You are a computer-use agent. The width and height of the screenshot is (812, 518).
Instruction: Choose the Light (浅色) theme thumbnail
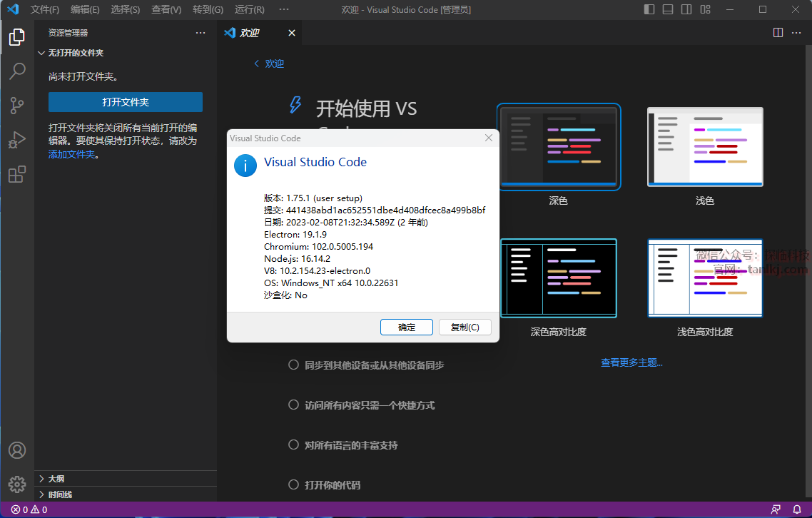pyautogui.click(x=704, y=147)
